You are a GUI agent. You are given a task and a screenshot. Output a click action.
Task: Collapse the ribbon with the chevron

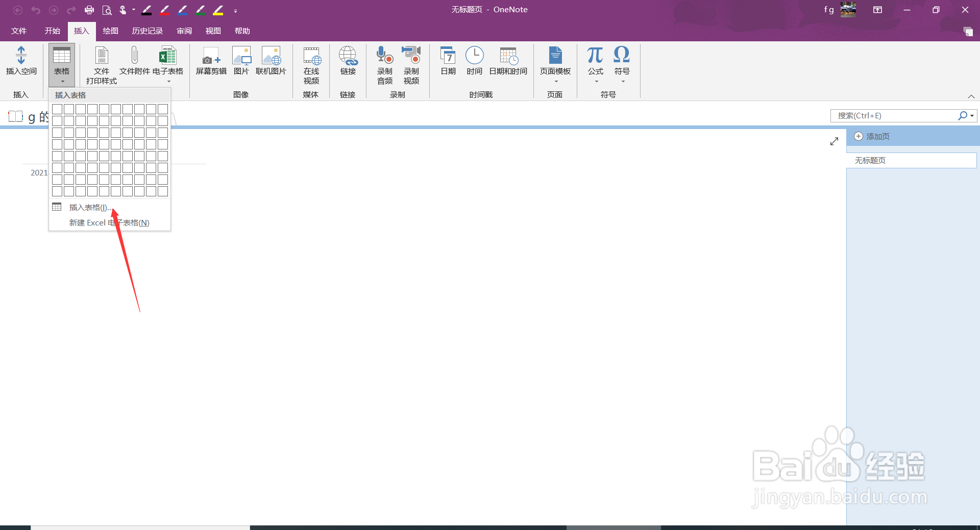click(971, 96)
